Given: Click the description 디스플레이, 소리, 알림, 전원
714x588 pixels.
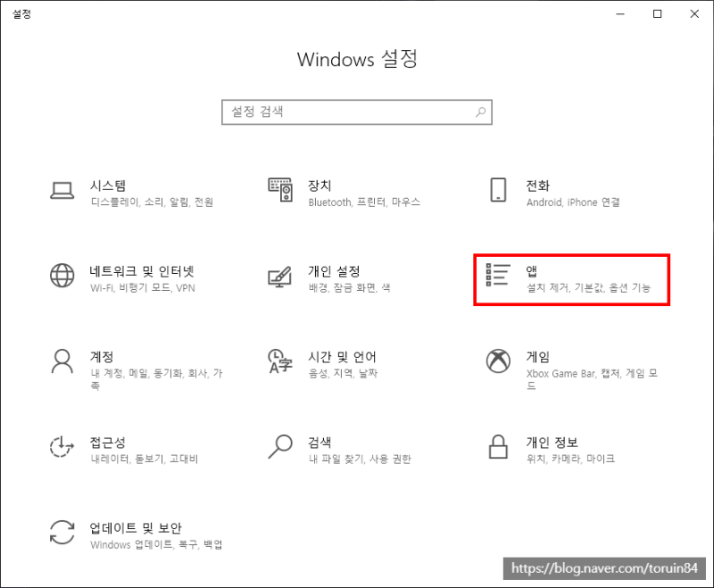Looking at the screenshot, I should 152,202.
